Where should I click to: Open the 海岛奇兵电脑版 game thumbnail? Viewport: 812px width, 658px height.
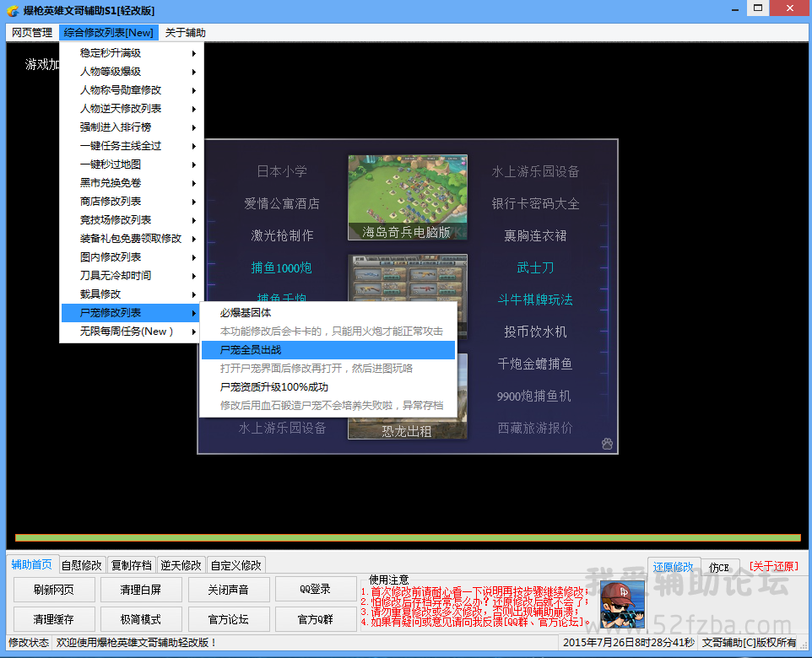[407, 197]
